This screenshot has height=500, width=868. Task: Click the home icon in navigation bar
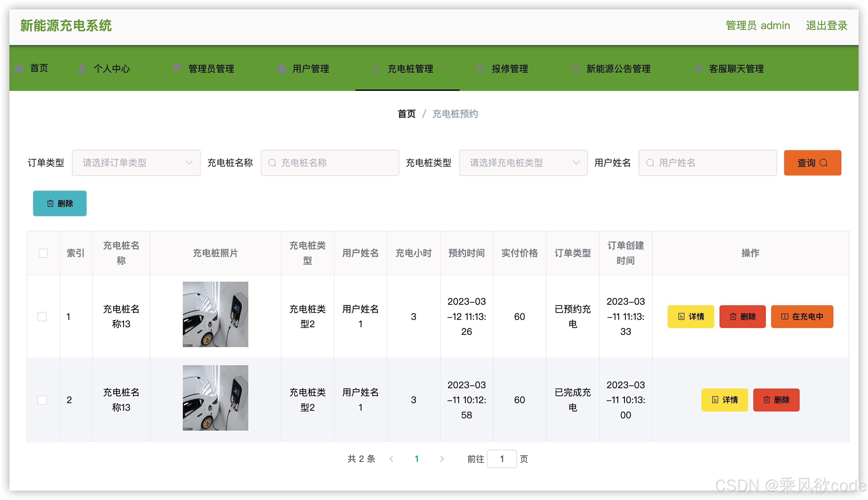[19, 69]
